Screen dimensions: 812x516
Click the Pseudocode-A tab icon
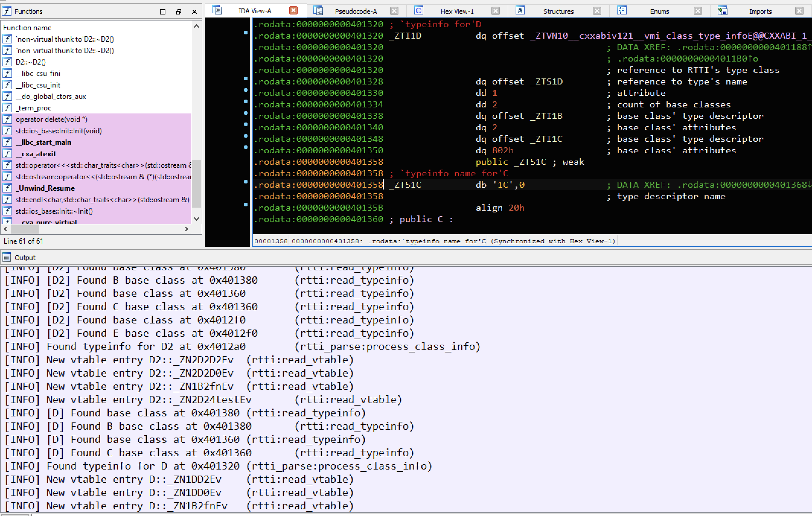click(318, 11)
